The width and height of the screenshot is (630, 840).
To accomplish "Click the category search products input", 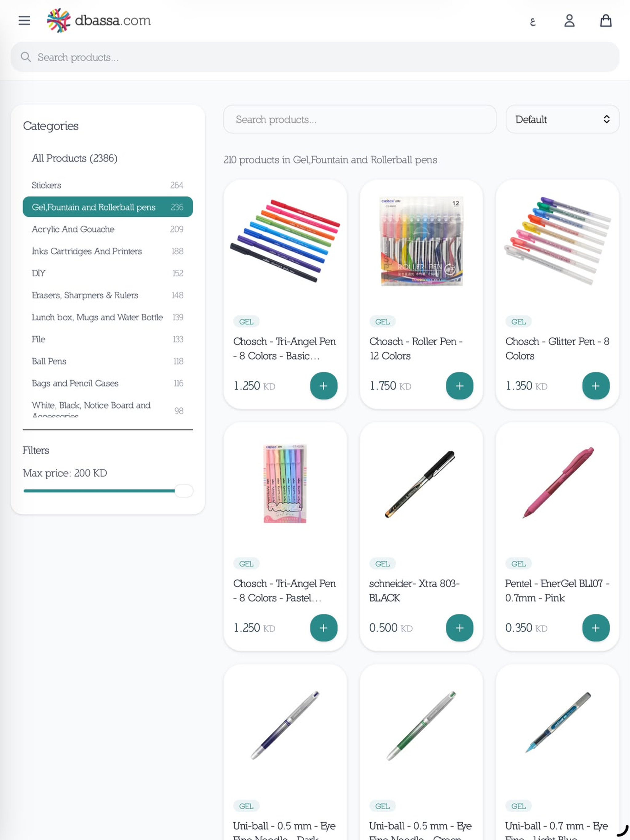I will 360,119.
